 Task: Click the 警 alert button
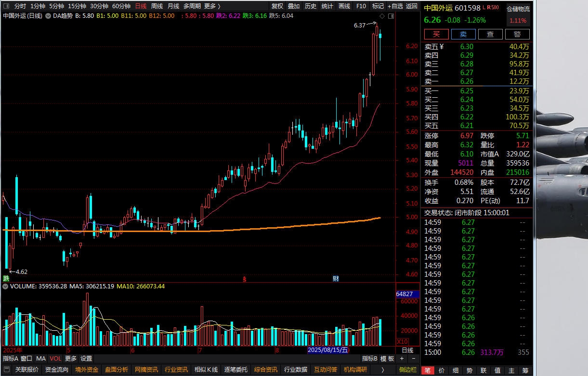[x=517, y=34]
